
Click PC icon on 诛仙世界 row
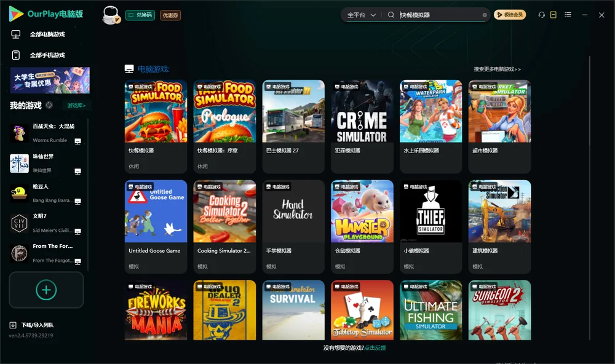coord(77,172)
